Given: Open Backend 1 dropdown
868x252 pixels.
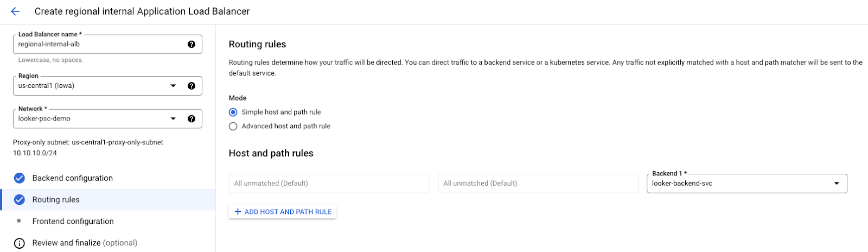Looking at the screenshot, I should coord(836,184).
